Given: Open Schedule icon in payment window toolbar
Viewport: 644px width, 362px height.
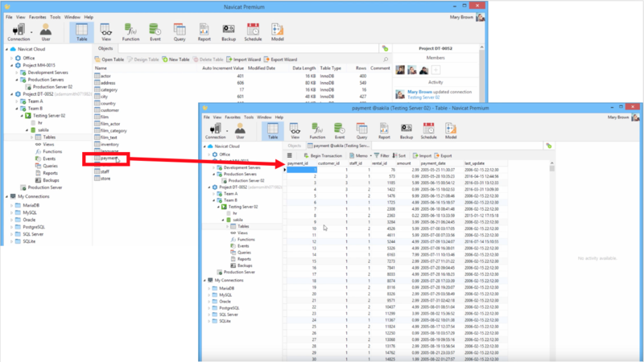Looking at the screenshot, I should pyautogui.click(x=428, y=131).
